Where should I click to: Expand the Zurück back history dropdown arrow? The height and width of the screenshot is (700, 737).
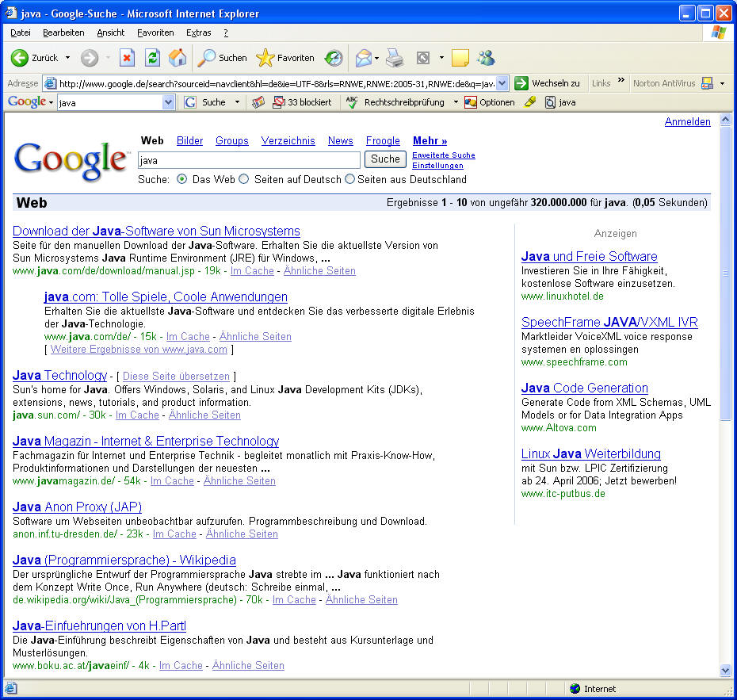[67, 58]
